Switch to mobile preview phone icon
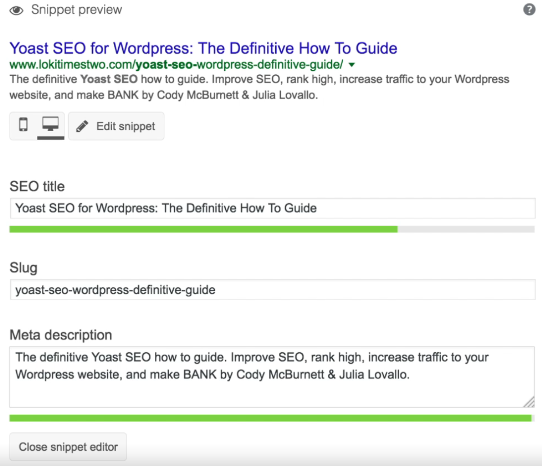Screen dimensions: 542x466 (x=23, y=124)
